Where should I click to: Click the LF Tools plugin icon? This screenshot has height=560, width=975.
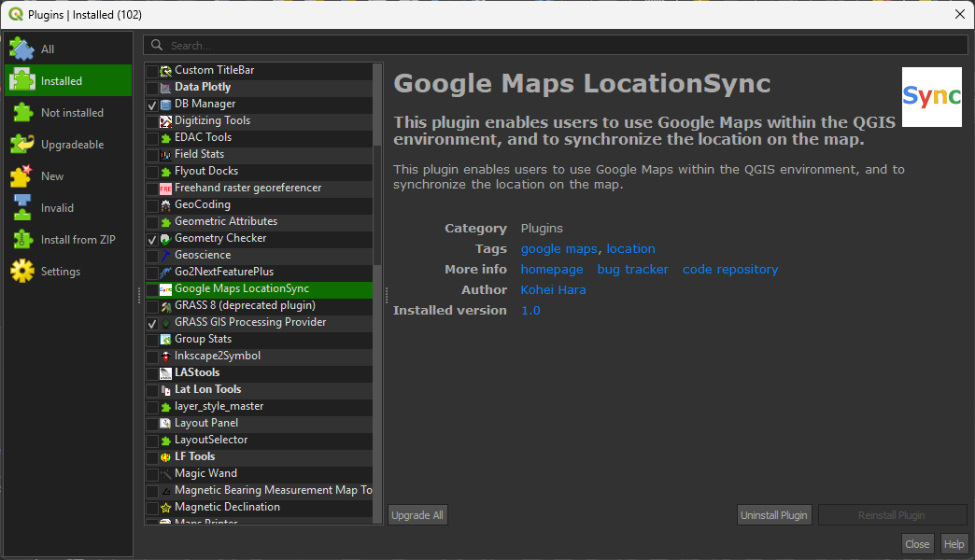tap(165, 456)
